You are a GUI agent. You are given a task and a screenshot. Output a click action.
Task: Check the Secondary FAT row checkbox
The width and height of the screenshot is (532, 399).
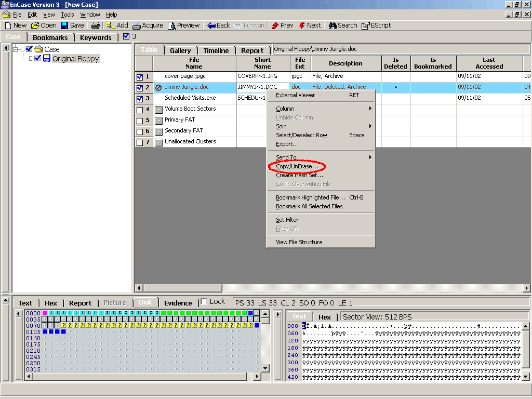[x=139, y=131]
